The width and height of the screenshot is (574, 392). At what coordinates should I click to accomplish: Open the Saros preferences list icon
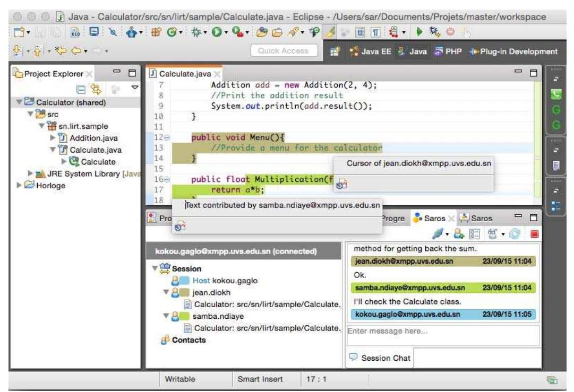point(474,234)
